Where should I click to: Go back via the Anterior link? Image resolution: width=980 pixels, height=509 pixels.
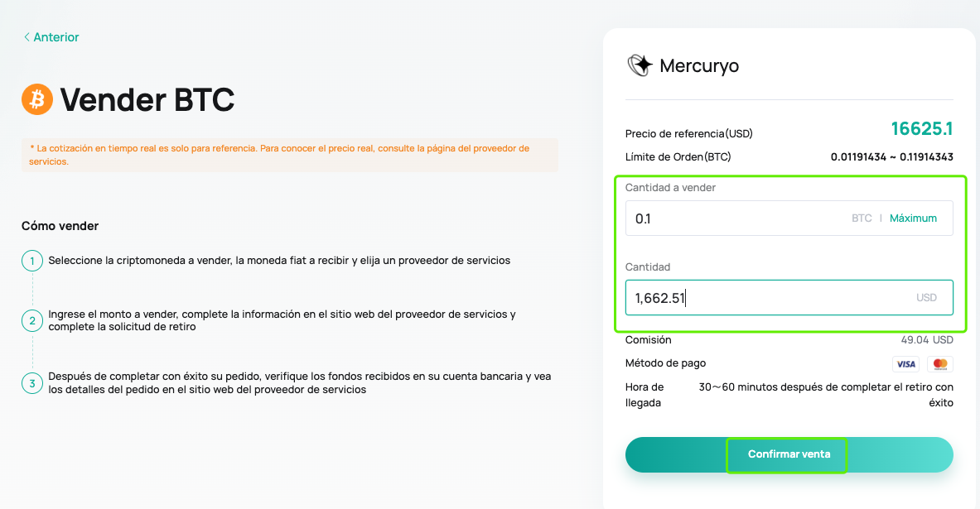click(x=51, y=37)
